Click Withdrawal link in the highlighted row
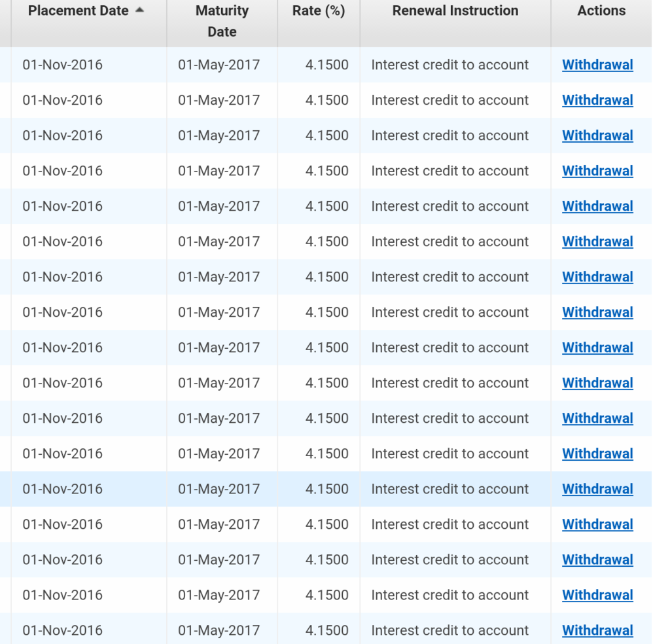This screenshot has height=644, width=670. [597, 489]
